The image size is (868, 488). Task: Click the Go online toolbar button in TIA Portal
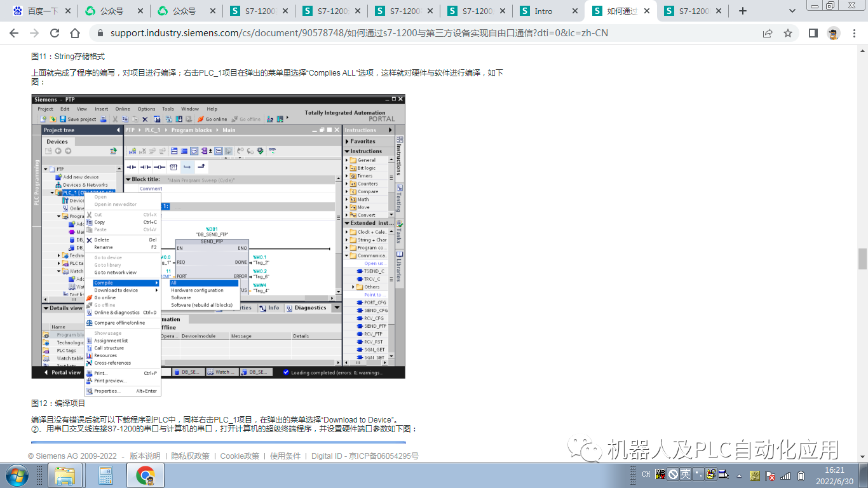212,119
